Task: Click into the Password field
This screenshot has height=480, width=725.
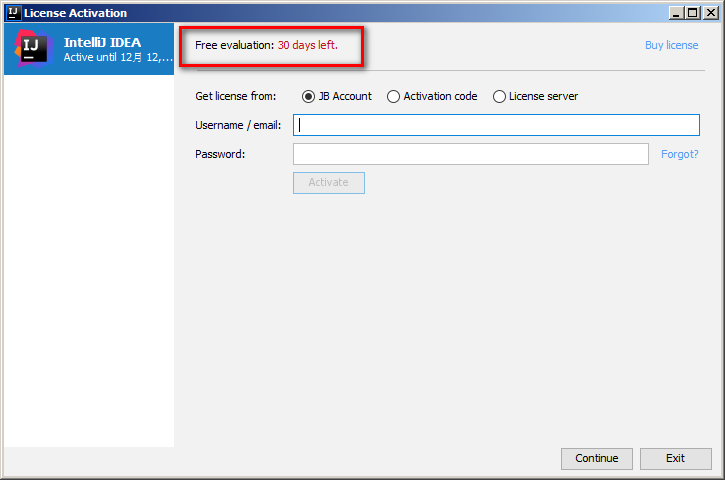Action: click(x=471, y=154)
